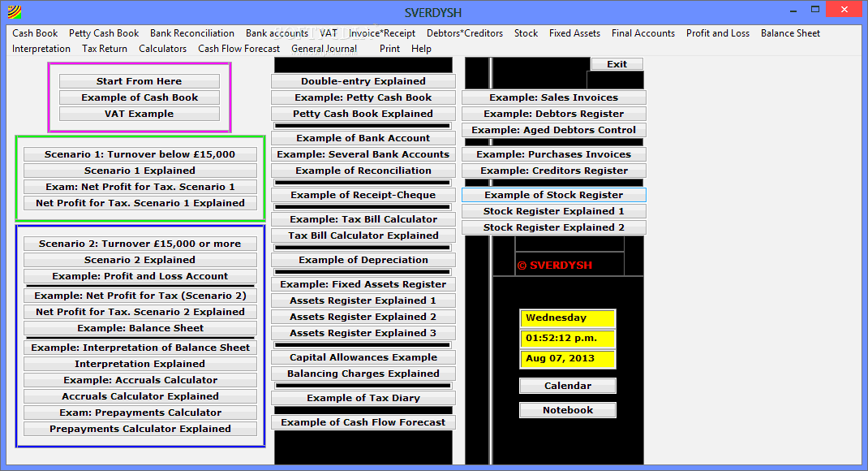Open the Notebook button
The width and height of the screenshot is (868, 471).
click(x=567, y=410)
